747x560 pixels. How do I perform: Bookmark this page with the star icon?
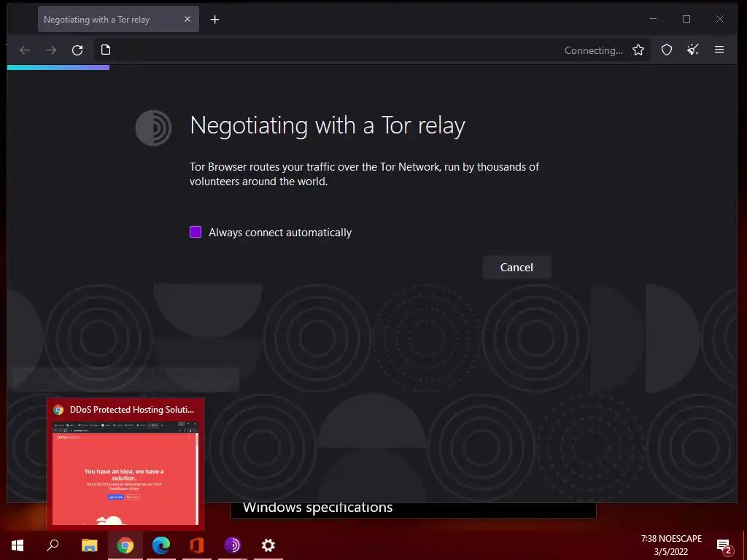638,50
